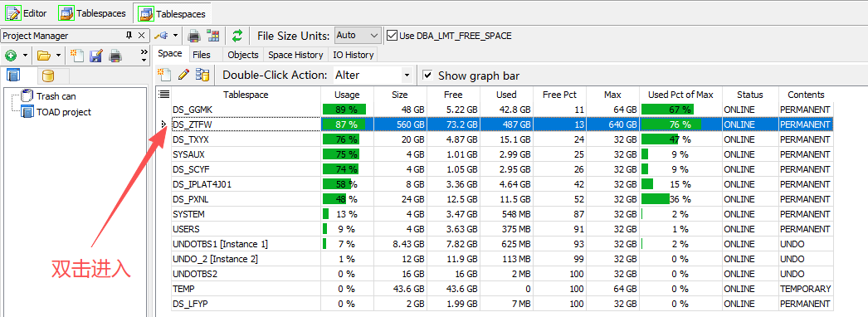Click the save disk icon in Project Manager
Screen dimensions: 868x317
tap(96, 56)
